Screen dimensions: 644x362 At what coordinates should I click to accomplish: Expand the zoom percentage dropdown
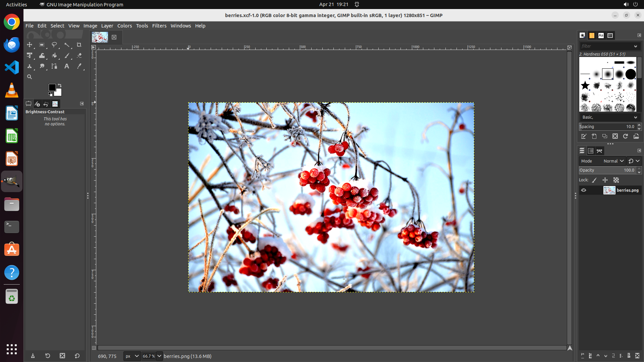(159, 356)
